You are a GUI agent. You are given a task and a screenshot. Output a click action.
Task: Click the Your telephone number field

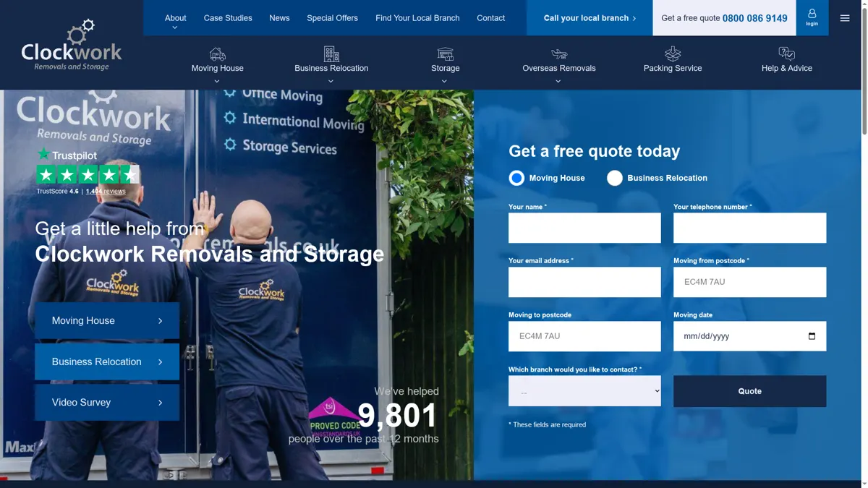pyautogui.click(x=749, y=228)
